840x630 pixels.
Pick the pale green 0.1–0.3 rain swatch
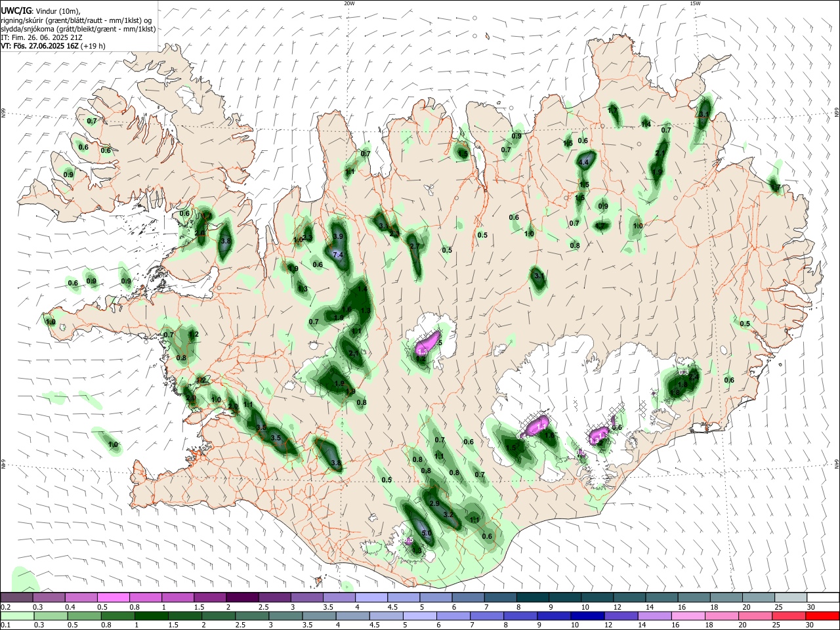18,616
